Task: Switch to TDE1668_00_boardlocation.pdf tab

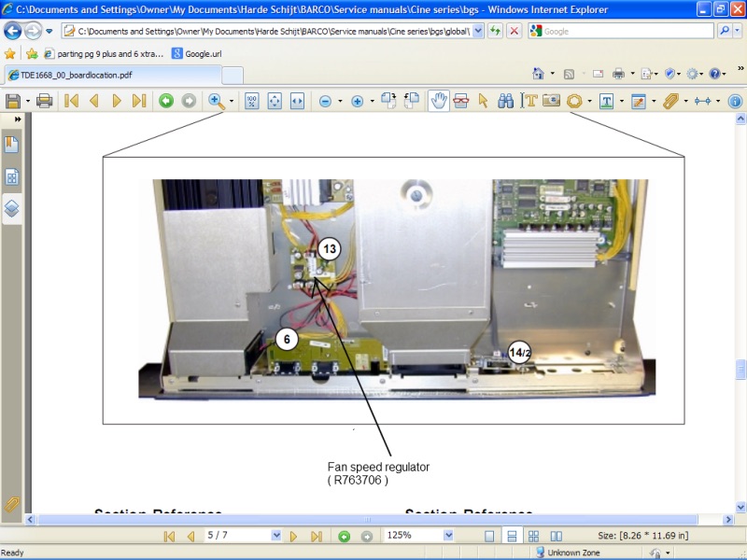Action: [x=112, y=75]
